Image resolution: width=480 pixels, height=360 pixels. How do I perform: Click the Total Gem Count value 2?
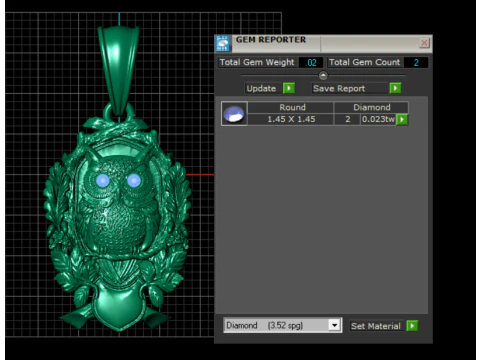tap(416, 63)
